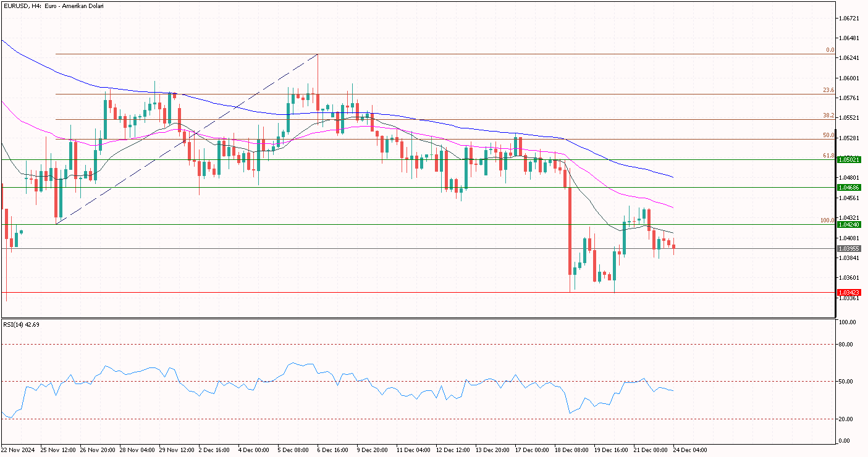Click the 1.06481 price axis value
868x457 pixels.
pos(848,38)
